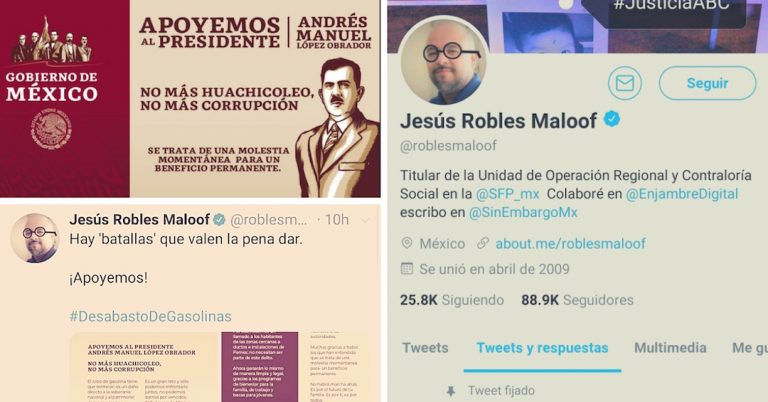The width and height of the screenshot is (768, 402).
Task: Follow the account with the Seguir button
Action: pos(707,83)
